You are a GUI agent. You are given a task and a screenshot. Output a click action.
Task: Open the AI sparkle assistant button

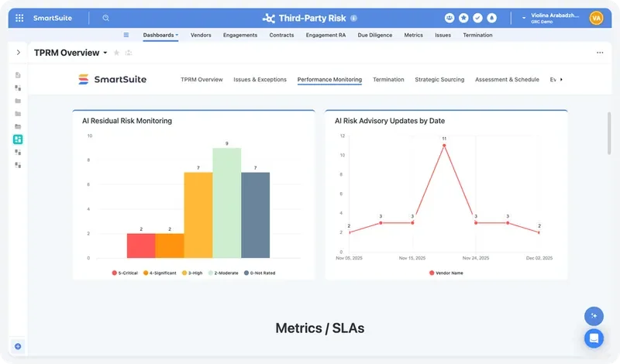[x=594, y=316]
